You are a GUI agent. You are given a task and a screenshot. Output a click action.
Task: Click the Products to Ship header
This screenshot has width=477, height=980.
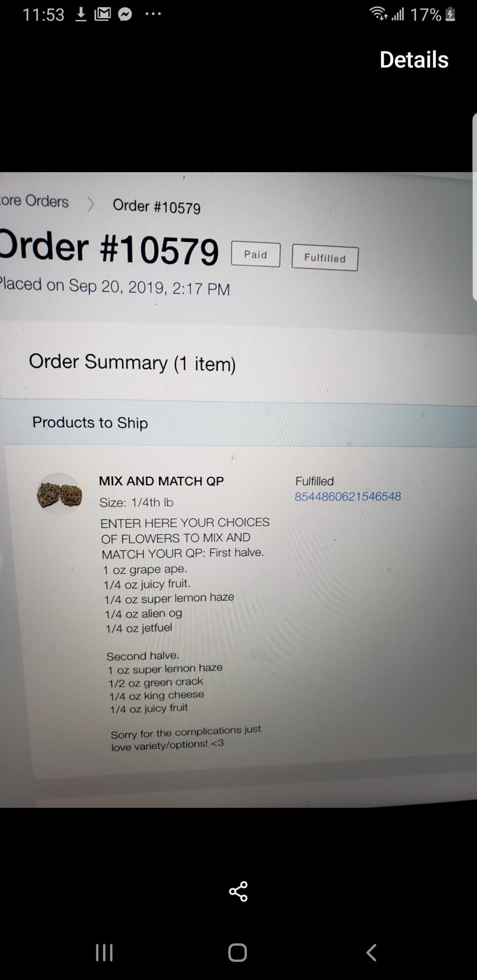tap(90, 422)
